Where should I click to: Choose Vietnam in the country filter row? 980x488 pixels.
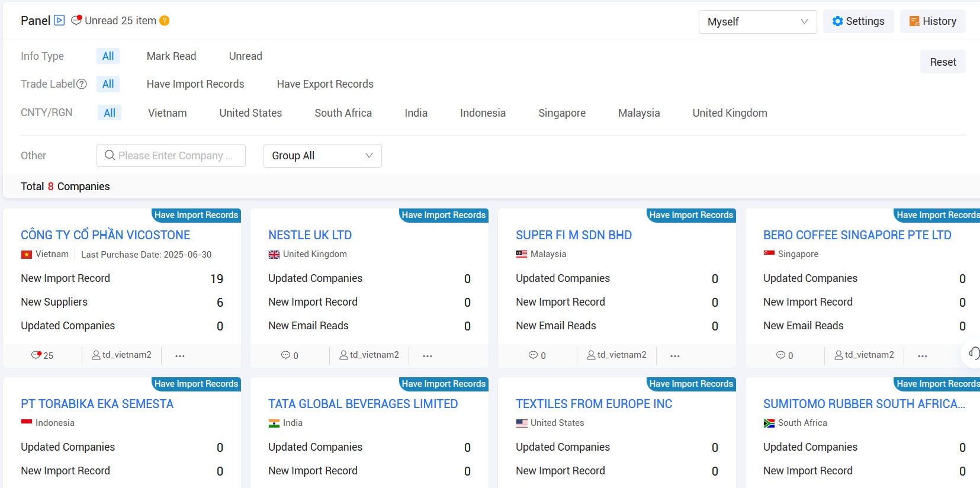[167, 113]
